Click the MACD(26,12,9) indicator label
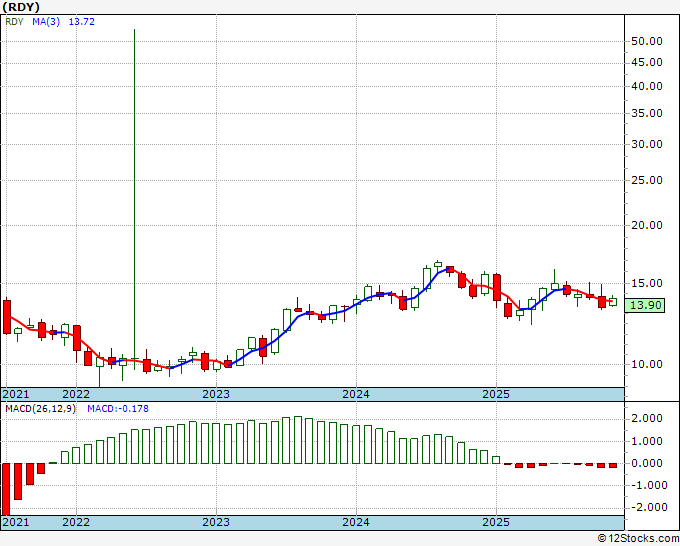Image resolution: width=680 pixels, height=546 pixels. click(40, 409)
